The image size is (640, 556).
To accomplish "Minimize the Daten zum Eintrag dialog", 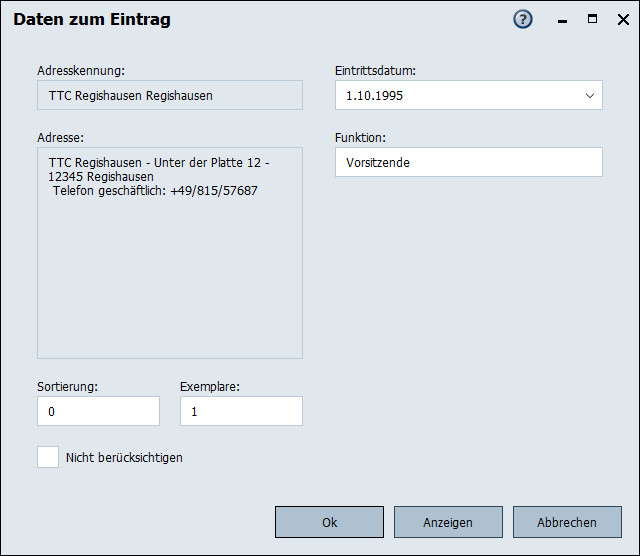I will (x=562, y=20).
